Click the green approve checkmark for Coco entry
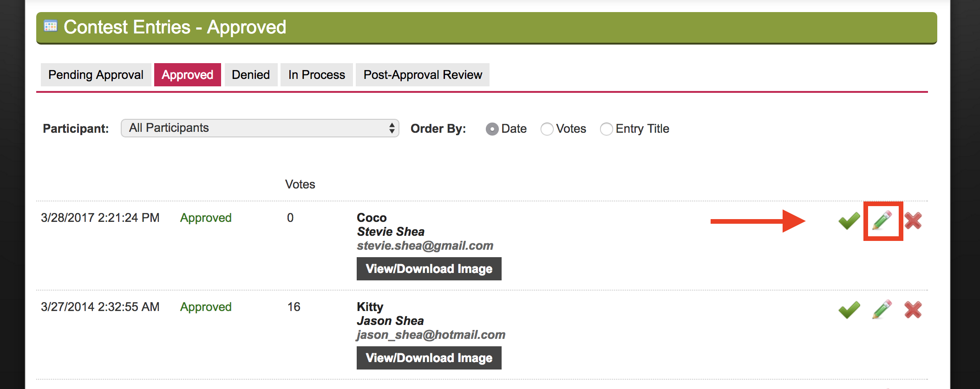The height and width of the screenshot is (389, 980). tap(849, 220)
